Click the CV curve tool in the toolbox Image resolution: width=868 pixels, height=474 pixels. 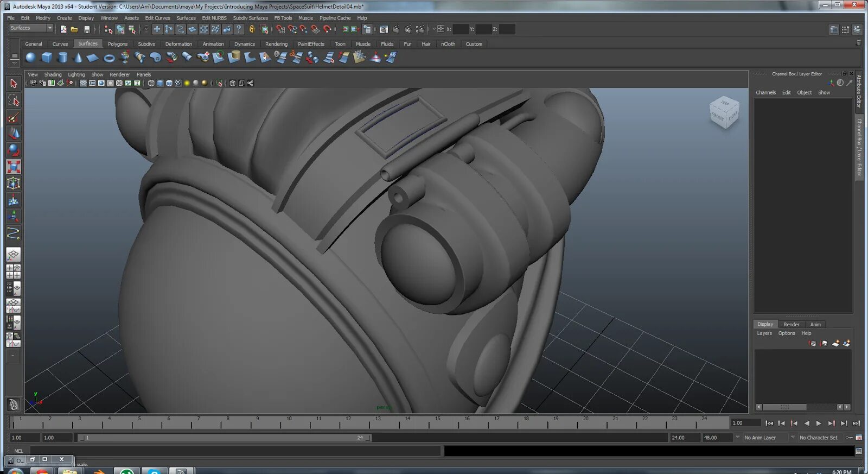[x=14, y=233]
